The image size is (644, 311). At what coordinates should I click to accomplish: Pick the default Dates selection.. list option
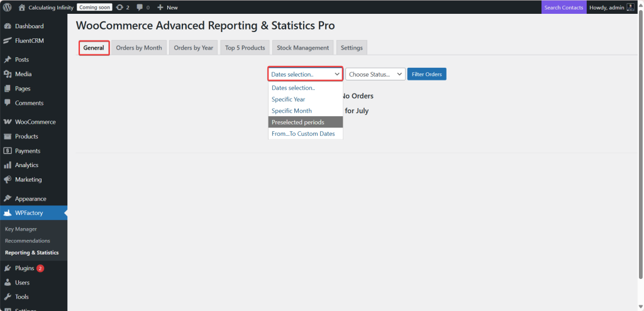pyautogui.click(x=306, y=88)
